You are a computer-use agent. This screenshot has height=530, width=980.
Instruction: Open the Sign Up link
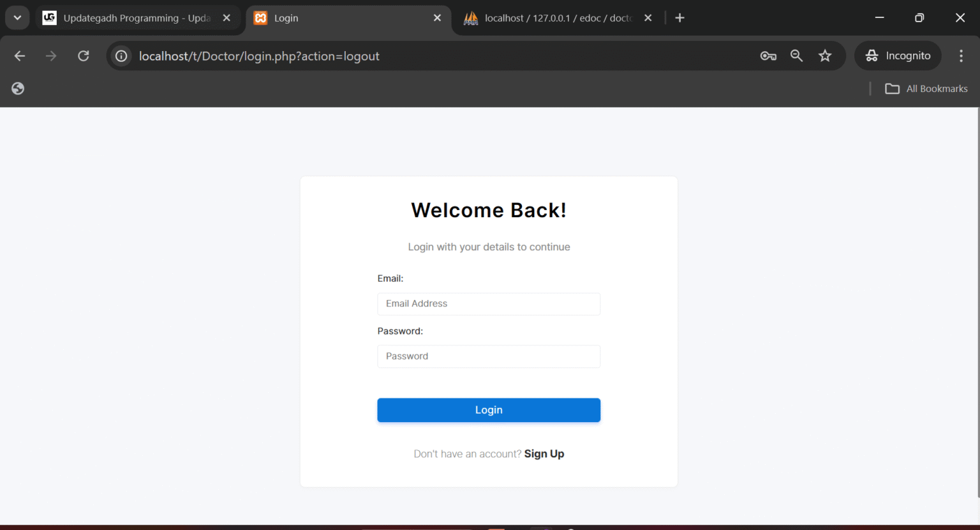tap(544, 453)
